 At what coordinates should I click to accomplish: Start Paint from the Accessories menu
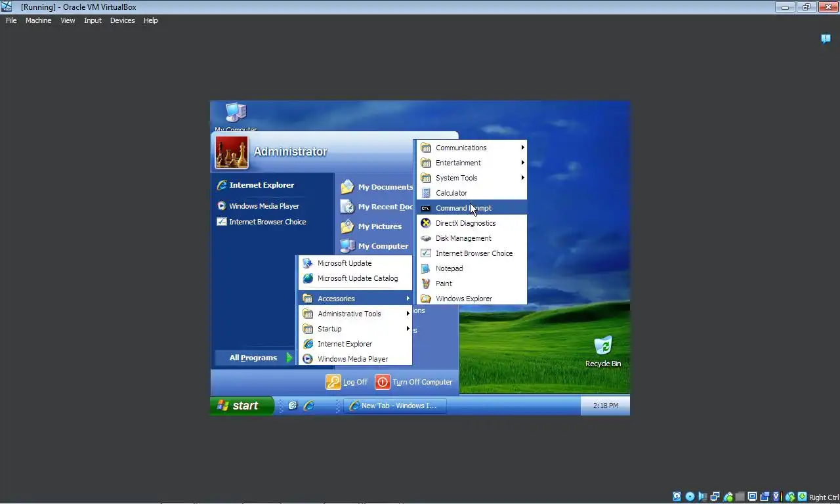click(472, 283)
